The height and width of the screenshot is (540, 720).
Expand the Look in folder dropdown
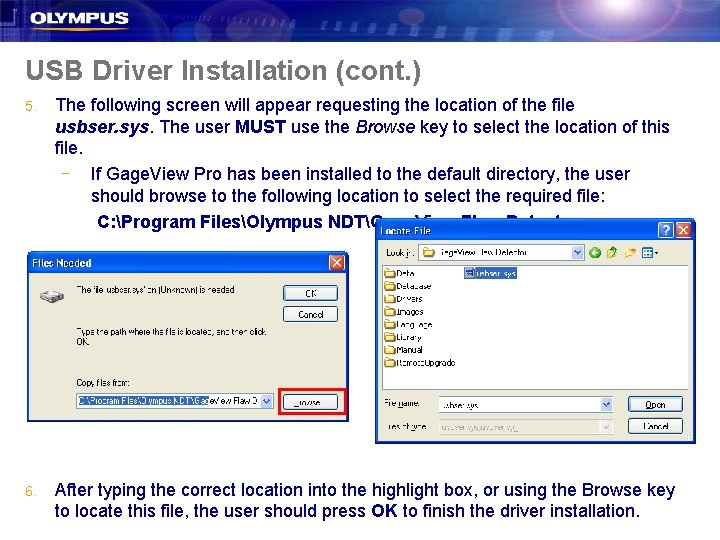click(577, 252)
